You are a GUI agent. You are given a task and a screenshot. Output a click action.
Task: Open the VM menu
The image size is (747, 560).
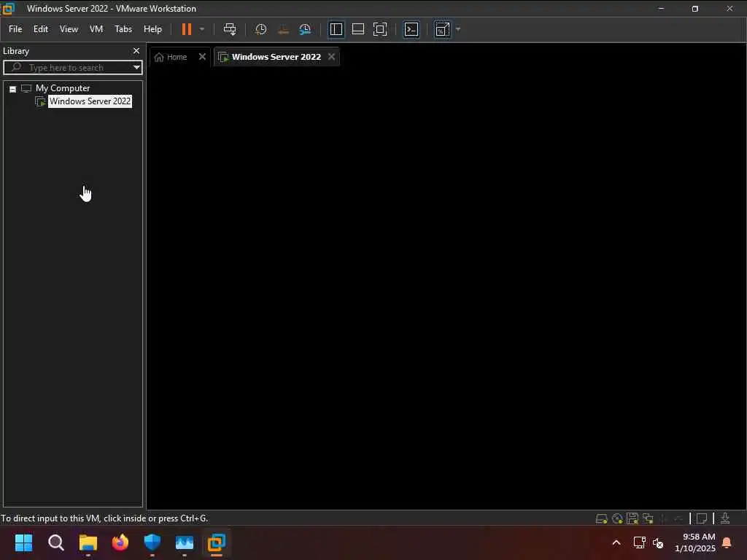coord(96,29)
